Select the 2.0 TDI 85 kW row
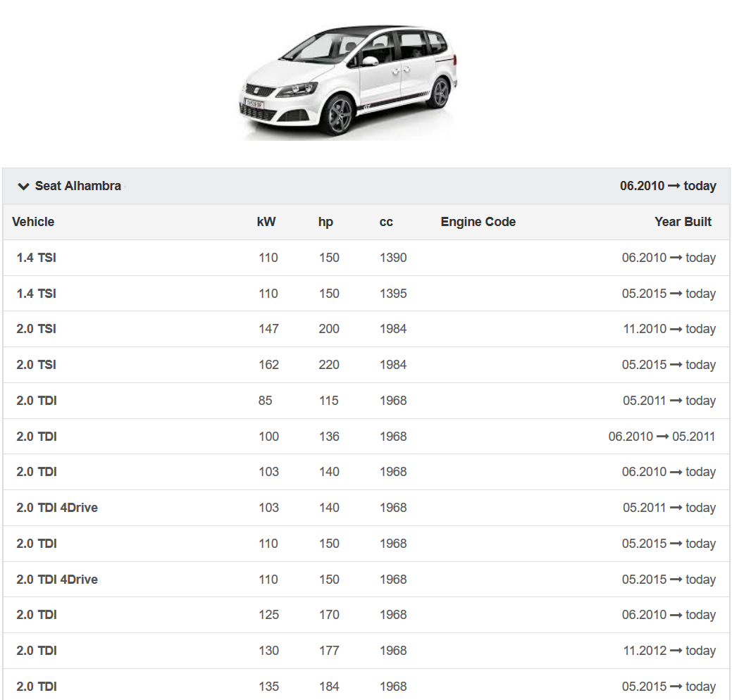 click(x=366, y=401)
